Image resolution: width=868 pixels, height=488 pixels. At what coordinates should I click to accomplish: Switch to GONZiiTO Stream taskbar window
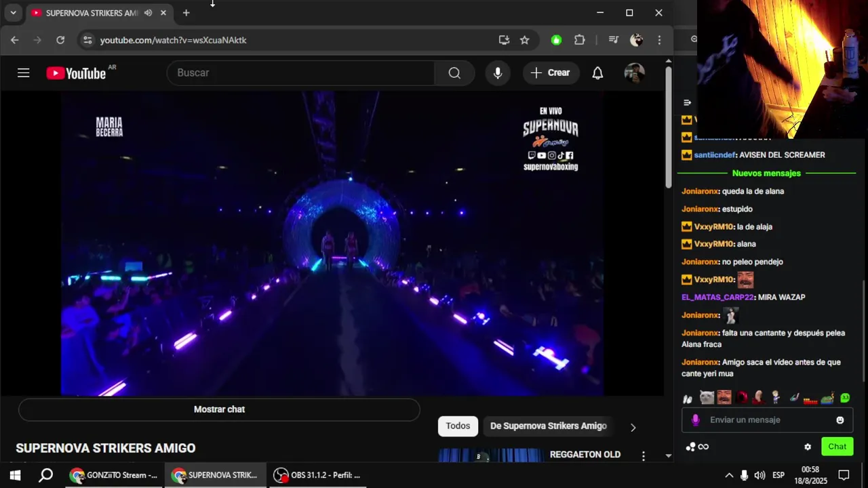click(114, 475)
